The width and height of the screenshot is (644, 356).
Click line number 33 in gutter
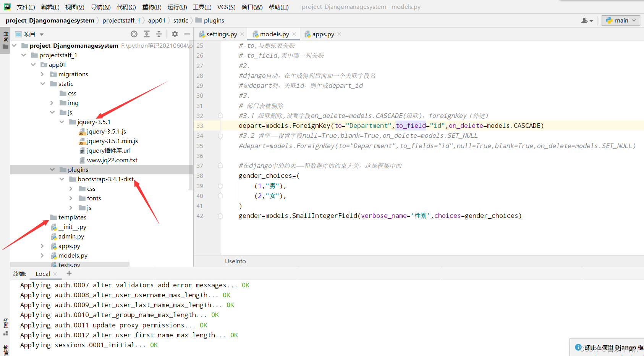point(200,126)
